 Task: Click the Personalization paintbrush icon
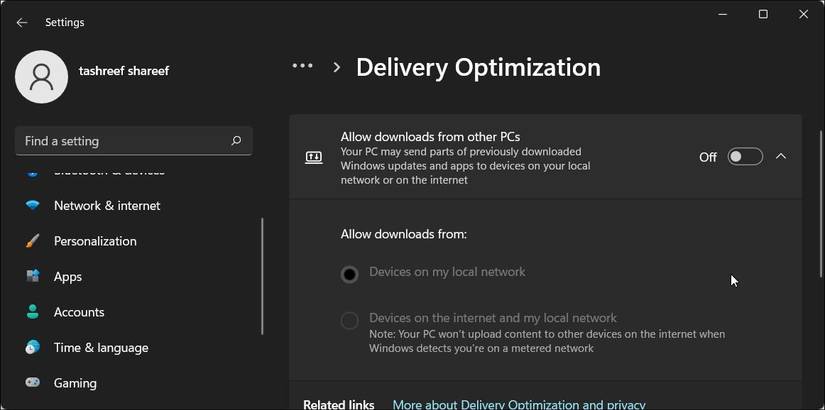[x=33, y=241]
